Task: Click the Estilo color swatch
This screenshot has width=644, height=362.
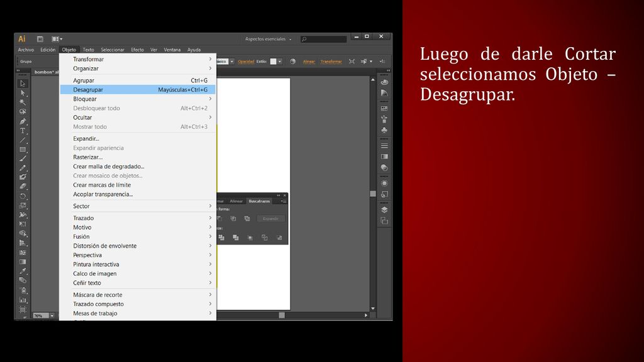Action: pyautogui.click(x=273, y=62)
